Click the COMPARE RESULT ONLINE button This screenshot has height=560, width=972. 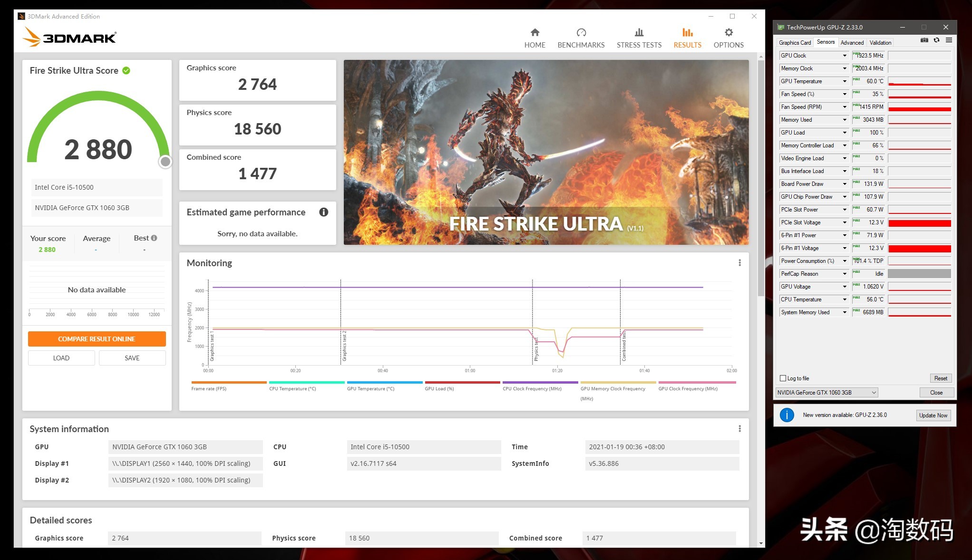97,338
